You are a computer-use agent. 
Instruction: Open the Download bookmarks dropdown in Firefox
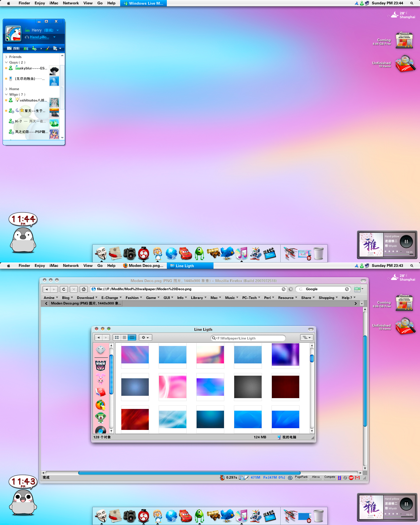(x=87, y=298)
